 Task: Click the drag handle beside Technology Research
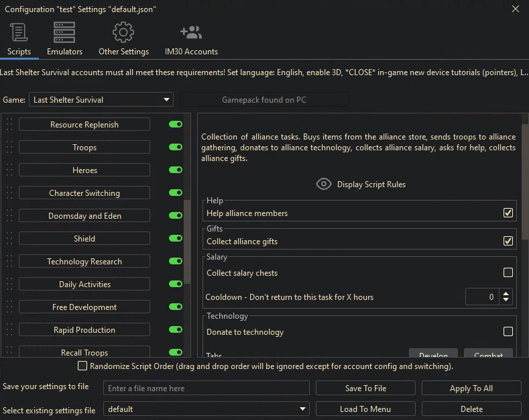pos(9,262)
